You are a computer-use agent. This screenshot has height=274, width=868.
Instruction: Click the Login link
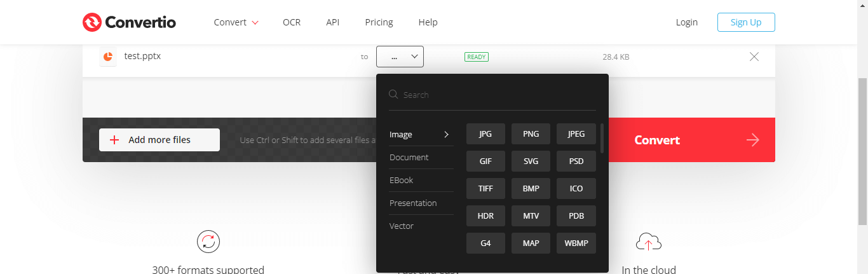687,22
